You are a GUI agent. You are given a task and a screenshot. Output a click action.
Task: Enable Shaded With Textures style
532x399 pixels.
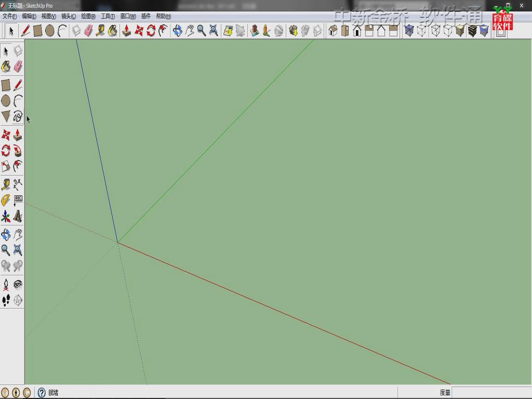click(472, 31)
